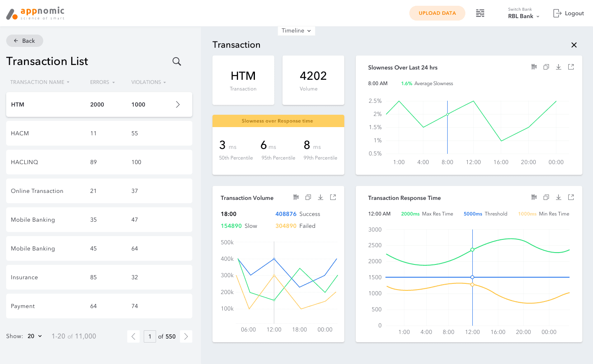This screenshot has height=364, width=593.
Task: Click the 304890 Failed legend
Action: (x=295, y=226)
